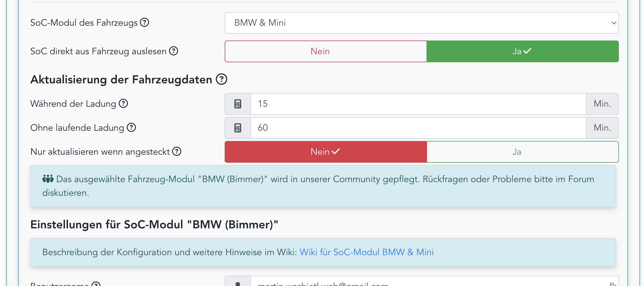Click the Ohne laufende Ladung minutes field

[x=418, y=128]
